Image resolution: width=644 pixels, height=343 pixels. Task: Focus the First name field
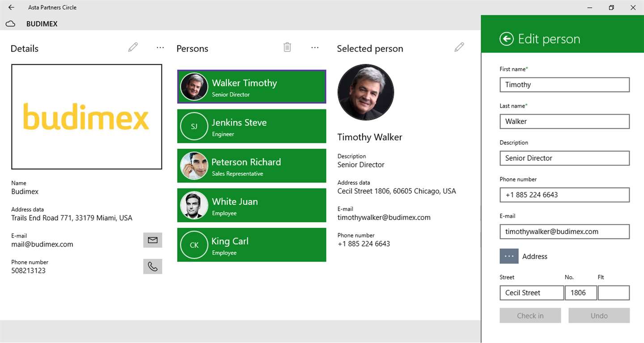click(x=564, y=84)
